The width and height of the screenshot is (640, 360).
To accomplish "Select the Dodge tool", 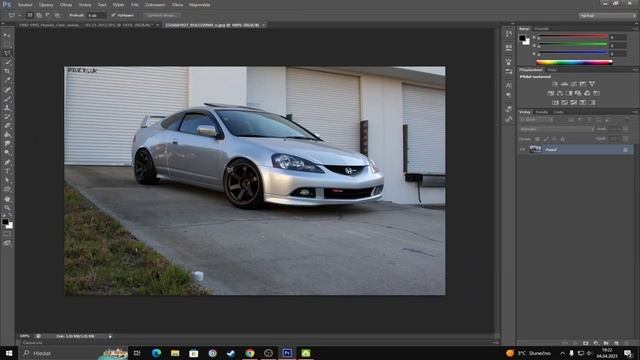I will click(x=7, y=152).
